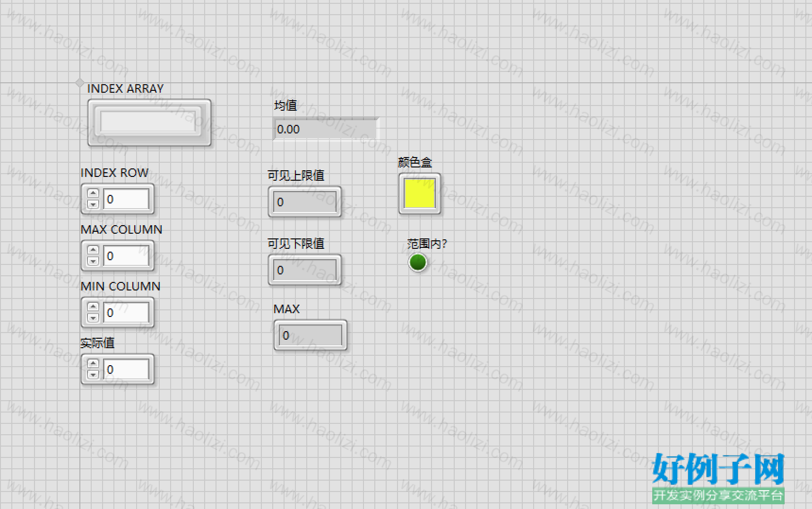This screenshot has height=509, width=812.
Task: Increment the MIN COLUMN value
Action: (93, 307)
